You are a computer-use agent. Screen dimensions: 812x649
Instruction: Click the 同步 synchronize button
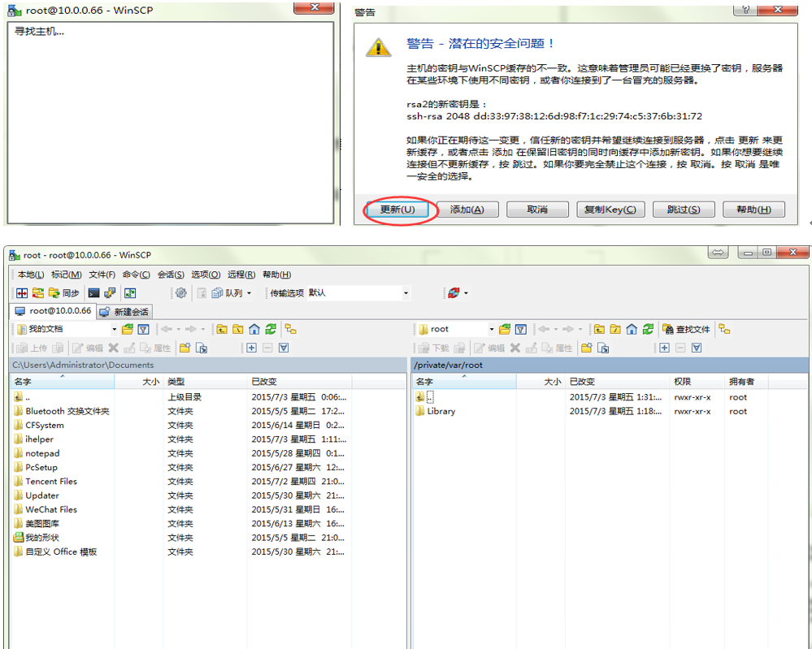pyautogui.click(x=63, y=293)
